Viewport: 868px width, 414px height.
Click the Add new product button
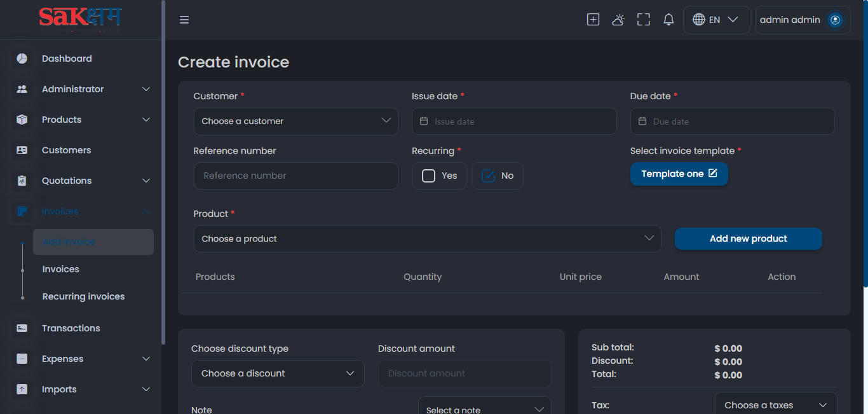[748, 238]
